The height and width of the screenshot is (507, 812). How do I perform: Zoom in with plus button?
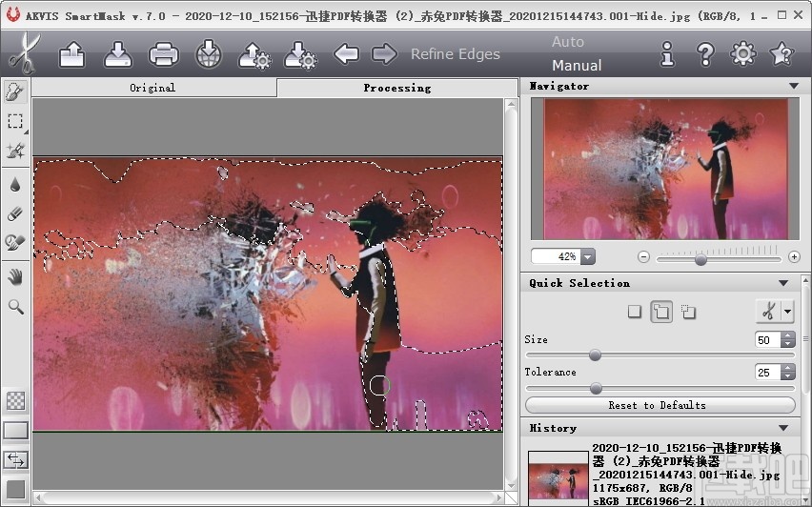794,257
